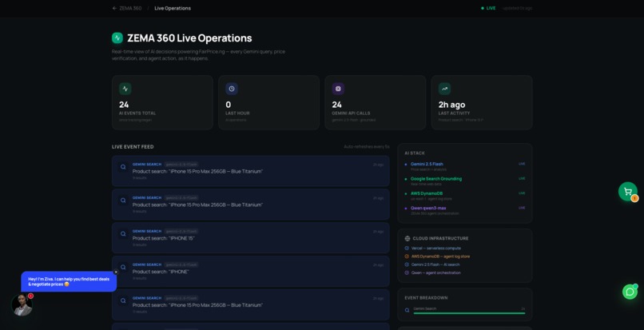Click AWS DynamoDB in AI Stack

click(x=427, y=193)
